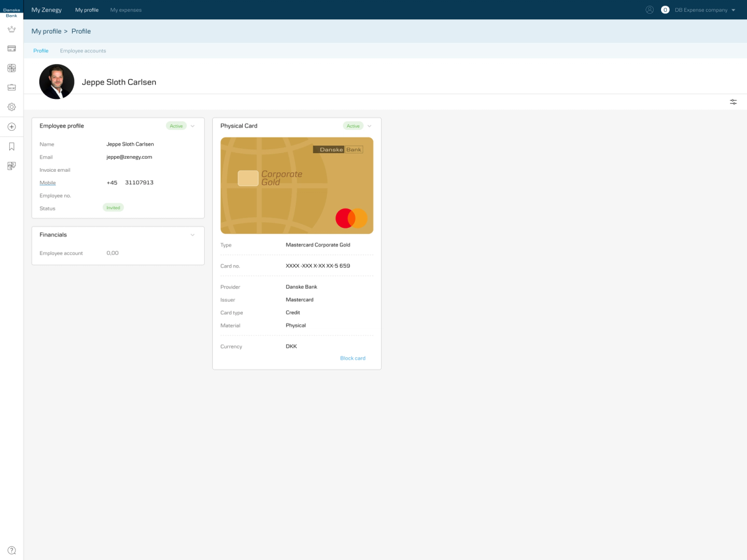Click Jeppe Sloth Carlsen's profile photo
Viewport: 747px width, 560px height.
click(57, 82)
